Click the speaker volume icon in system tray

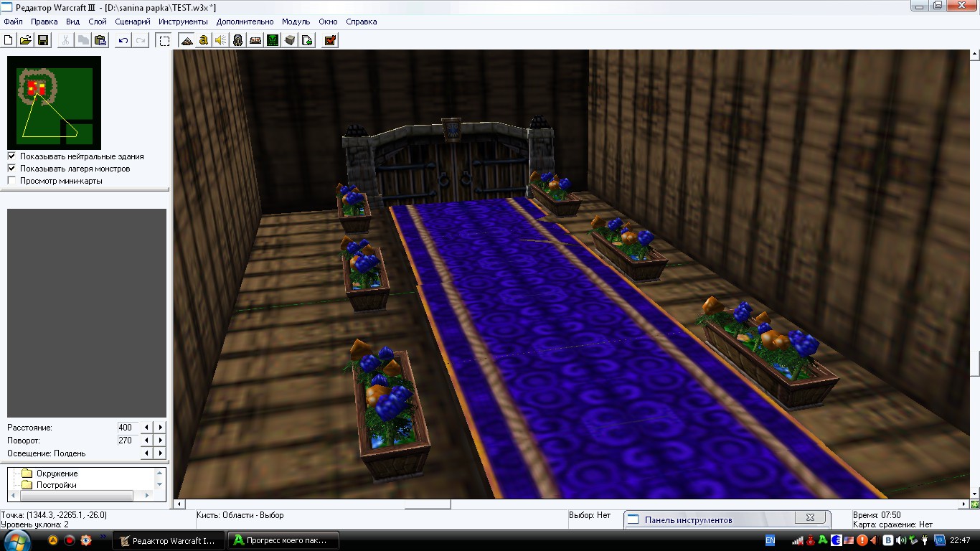900,540
